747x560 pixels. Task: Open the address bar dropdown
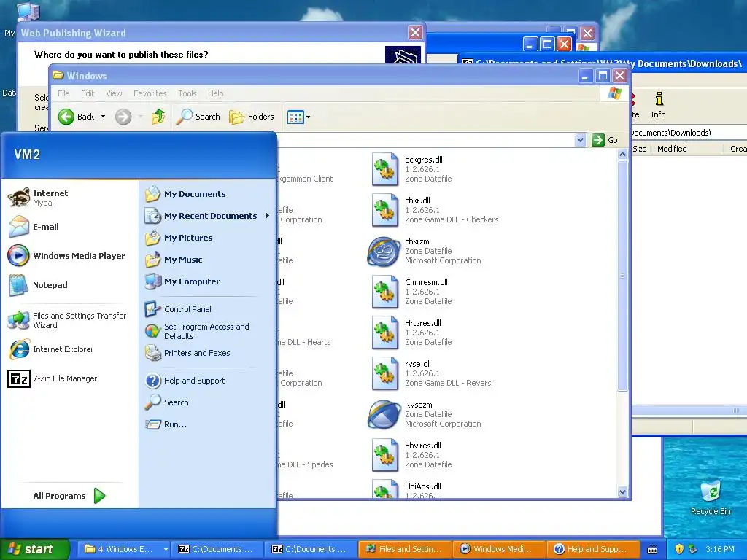click(580, 140)
